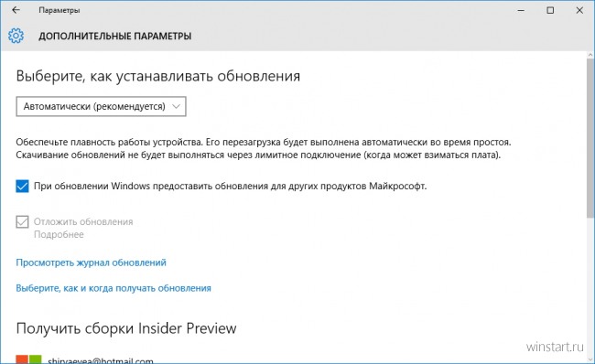
Task: Click the scrollbar up arrow
Action: point(590,56)
